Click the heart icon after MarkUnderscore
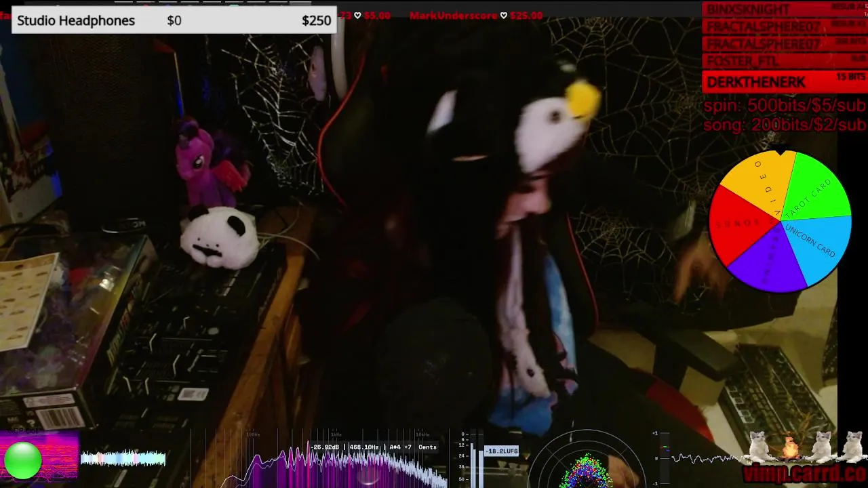This screenshot has height=488, width=868. click(504, 16)
